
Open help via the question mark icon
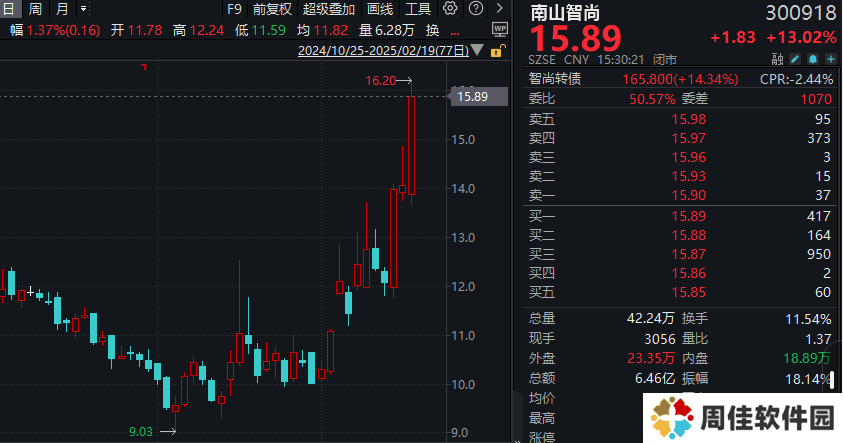click(x=476, y=8)
